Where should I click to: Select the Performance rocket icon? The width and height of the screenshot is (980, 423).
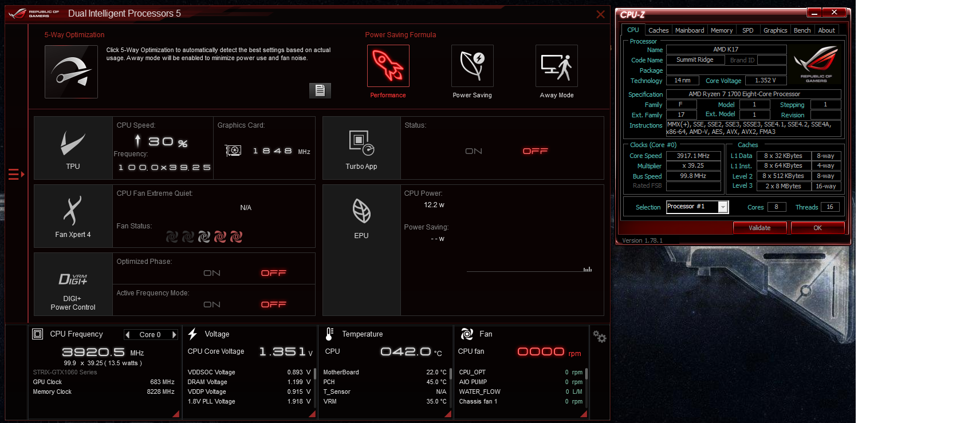[x=388, y=66]
